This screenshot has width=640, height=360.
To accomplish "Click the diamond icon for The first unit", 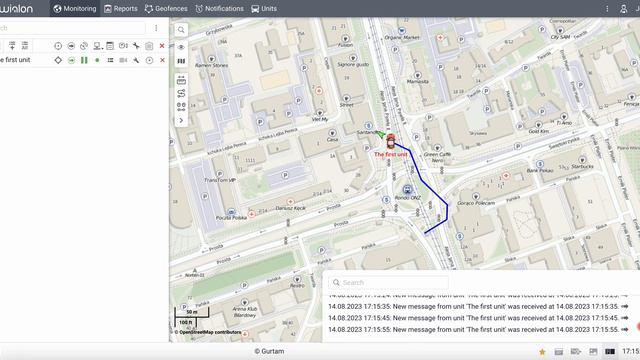I will click(58, 60).
